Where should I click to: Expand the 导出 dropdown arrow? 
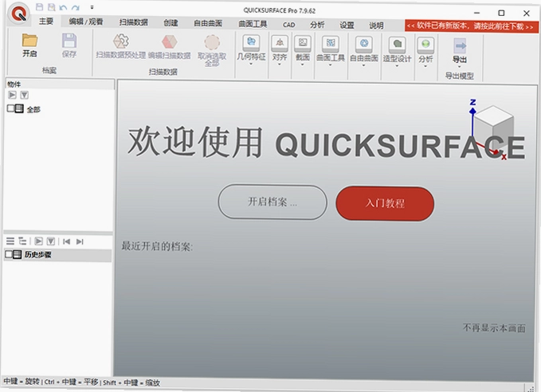coord(460,67)
